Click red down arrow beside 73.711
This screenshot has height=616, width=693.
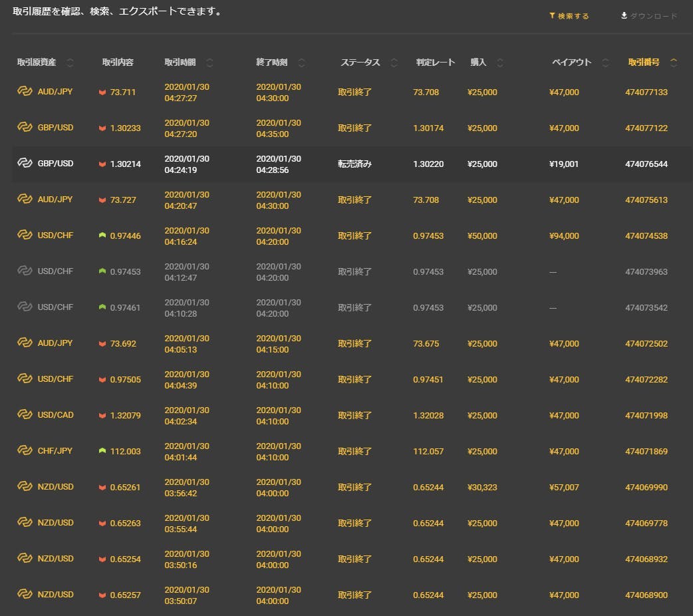pyautogui.click(x=102, y=92)
